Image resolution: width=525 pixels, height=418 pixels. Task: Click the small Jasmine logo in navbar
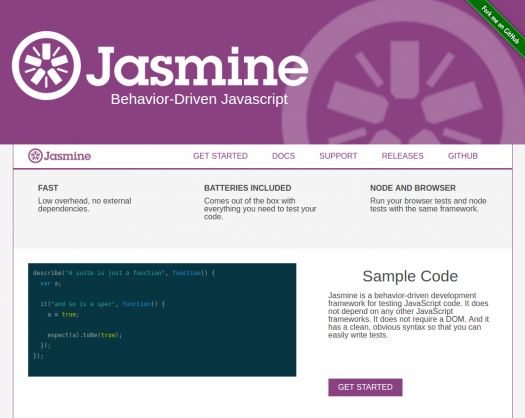[59, 156]
